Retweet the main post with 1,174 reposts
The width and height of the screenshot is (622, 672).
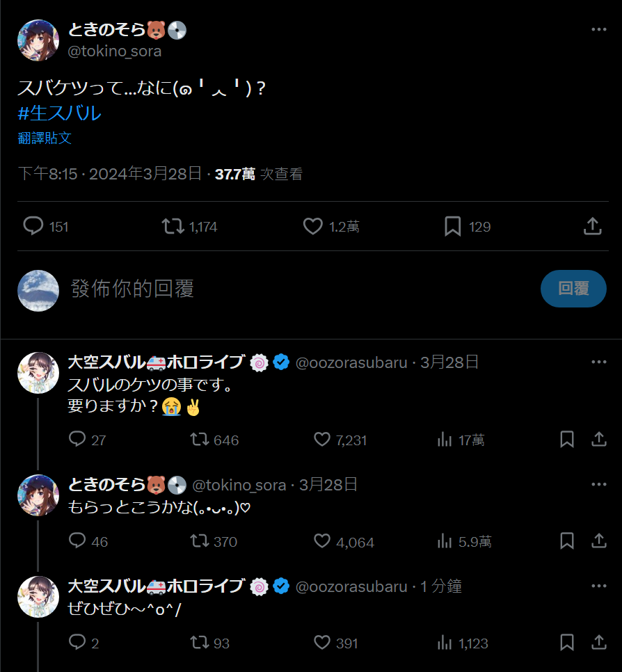173,226
